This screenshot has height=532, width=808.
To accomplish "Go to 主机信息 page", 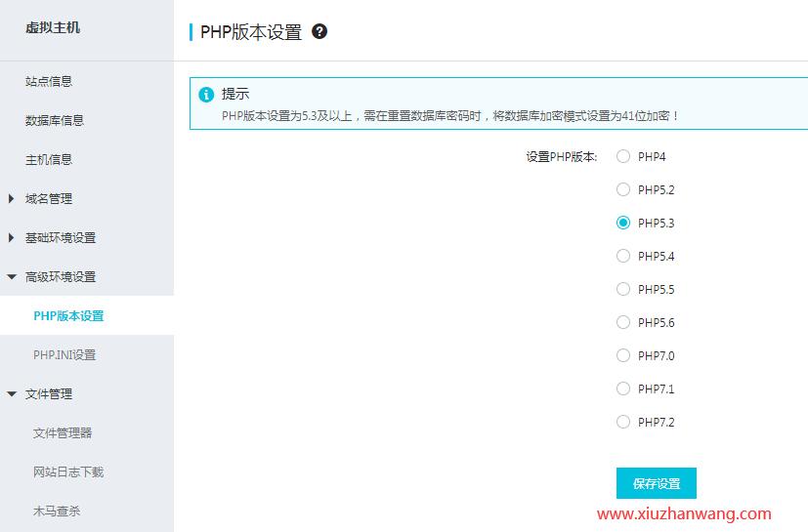I will (49, 160).
